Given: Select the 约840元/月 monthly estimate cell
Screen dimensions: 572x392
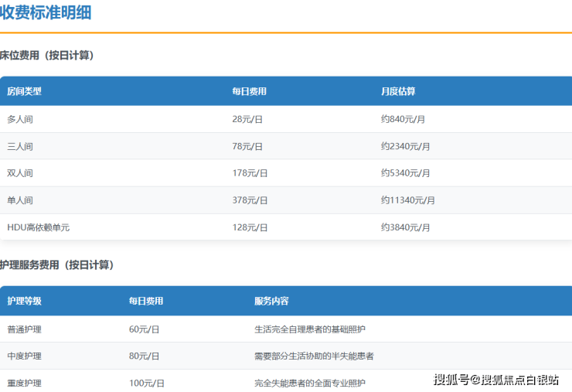Looking at the screenshot, I should [403, 119].
